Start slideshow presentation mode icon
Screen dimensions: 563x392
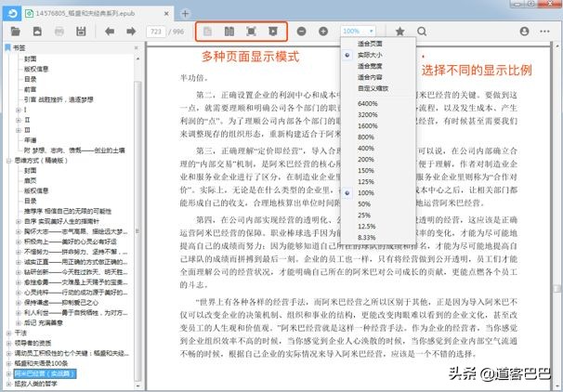pyautogui.click(x=273, y=32)
